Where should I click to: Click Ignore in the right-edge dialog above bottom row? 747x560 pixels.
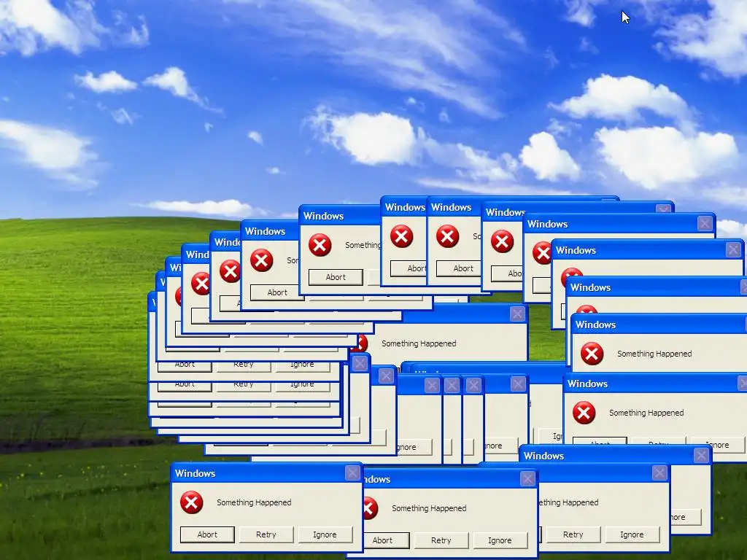coord(717,444)
